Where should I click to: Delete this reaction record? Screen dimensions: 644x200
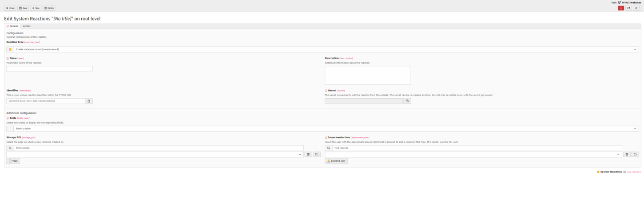coord(49,8)
